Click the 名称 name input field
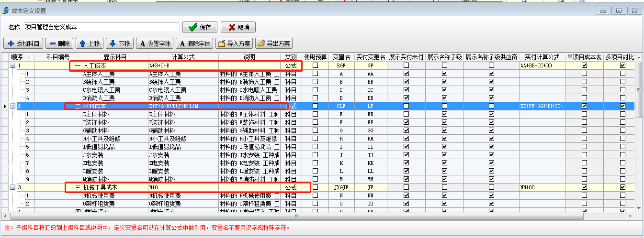Image resolution: width=644 pixels, height=238 pixels. pos(102,27)
